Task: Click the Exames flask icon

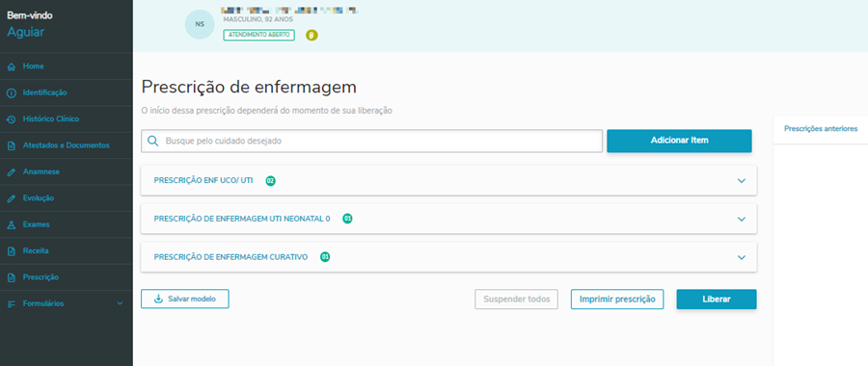Action: pos(11,225)
